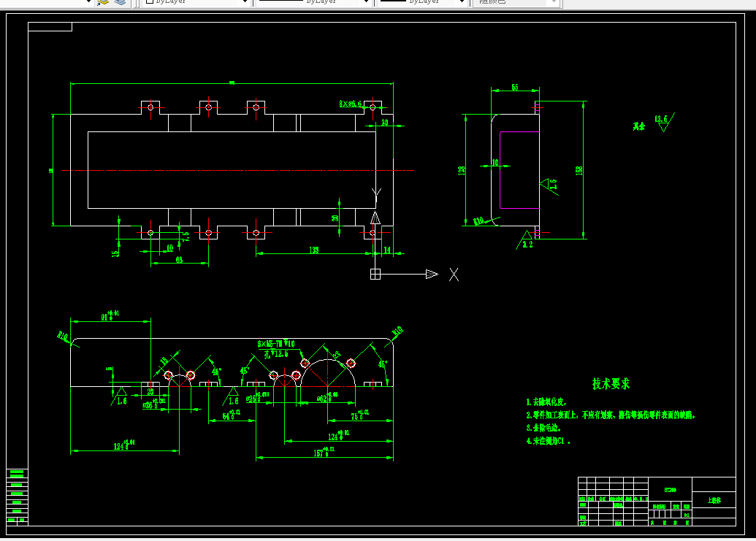Select 上箱体 part name in title block
This screenshot has width=756, height=541.
(x=714, y=501)
